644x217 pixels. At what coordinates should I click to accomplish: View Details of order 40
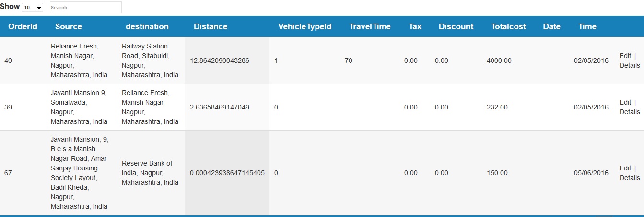pyautogui.click(x=630, y=65)
